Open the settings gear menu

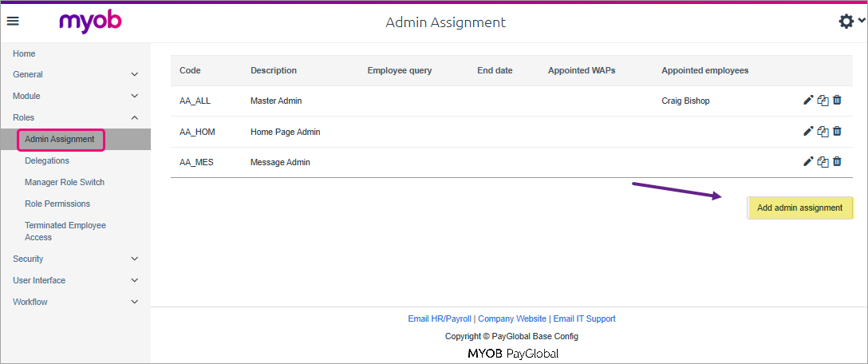[846, 22]
